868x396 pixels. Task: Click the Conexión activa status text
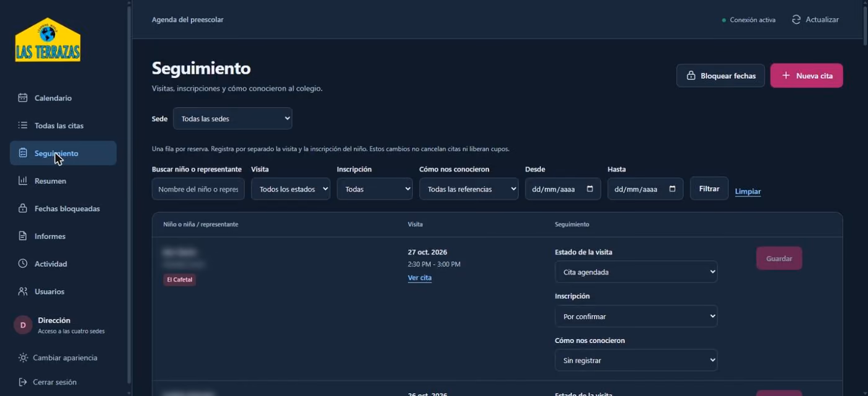click(x=753, y=20)
